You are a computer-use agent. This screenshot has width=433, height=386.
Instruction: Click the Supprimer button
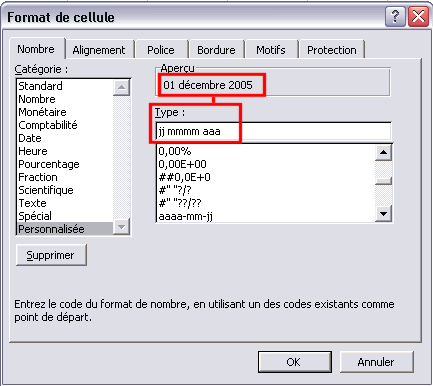pyautogui.click(x=51, y=255)
